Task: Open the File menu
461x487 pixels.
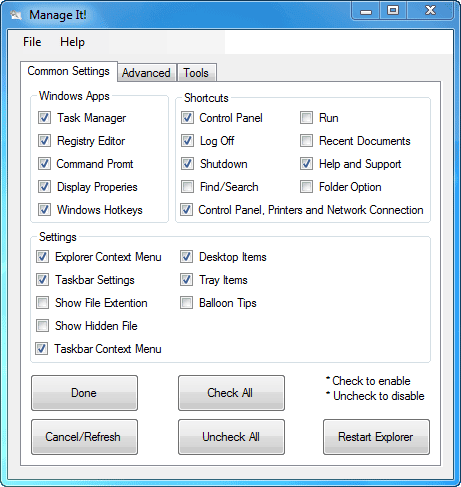Action: pyautogui.click(x=32, y=42)
